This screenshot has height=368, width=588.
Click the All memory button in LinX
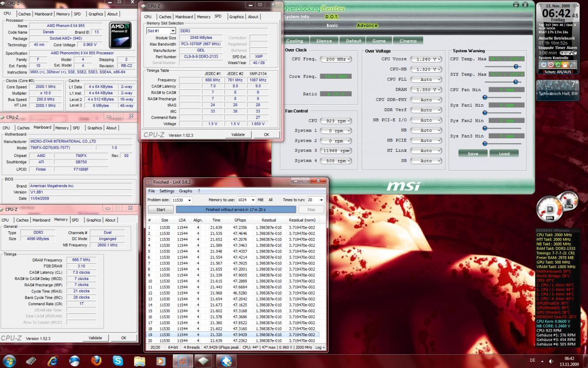[270, 200]
